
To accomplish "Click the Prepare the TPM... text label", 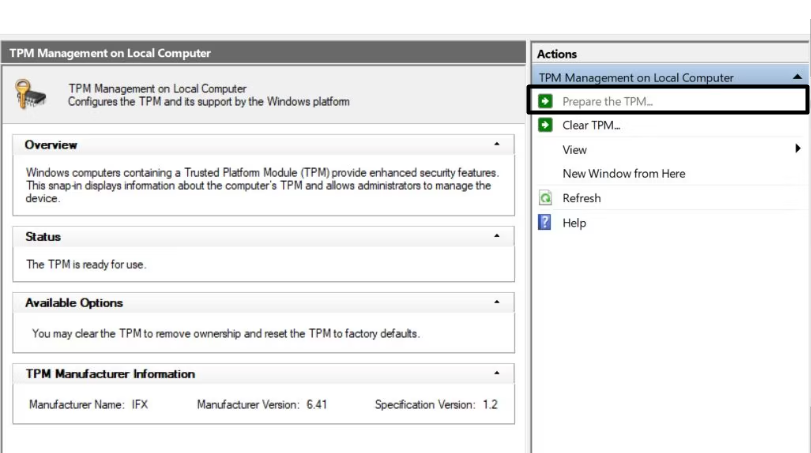I will (x=607, y=101).
